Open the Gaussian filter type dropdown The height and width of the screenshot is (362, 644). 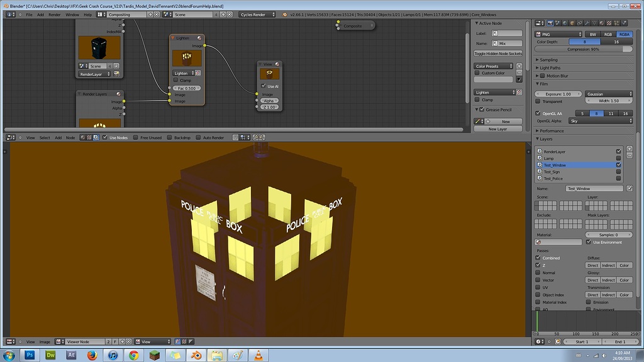[609, 94]
